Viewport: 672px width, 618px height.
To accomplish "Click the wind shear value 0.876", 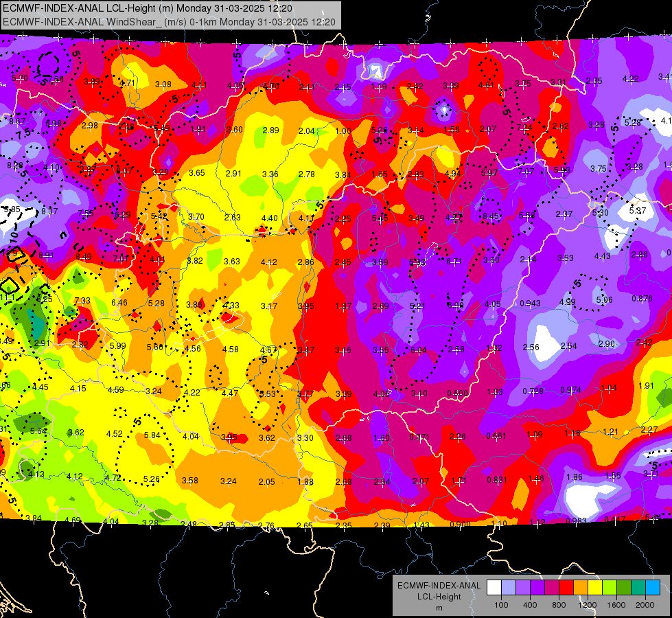I will (642, 299).
